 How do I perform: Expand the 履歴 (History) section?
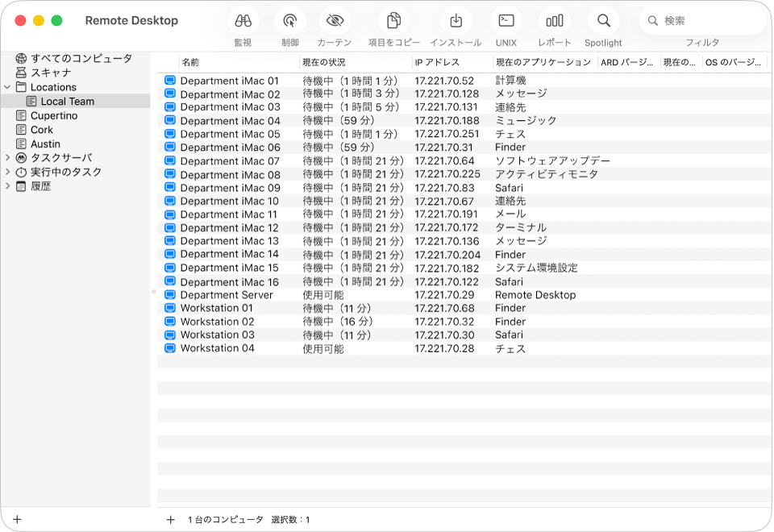[6, 185]
